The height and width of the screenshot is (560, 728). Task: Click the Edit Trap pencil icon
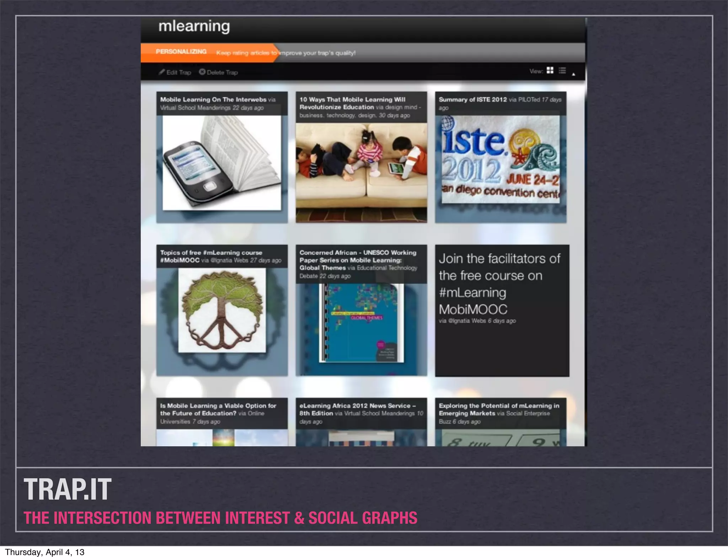pyautogui.click(x=162, y=72)
